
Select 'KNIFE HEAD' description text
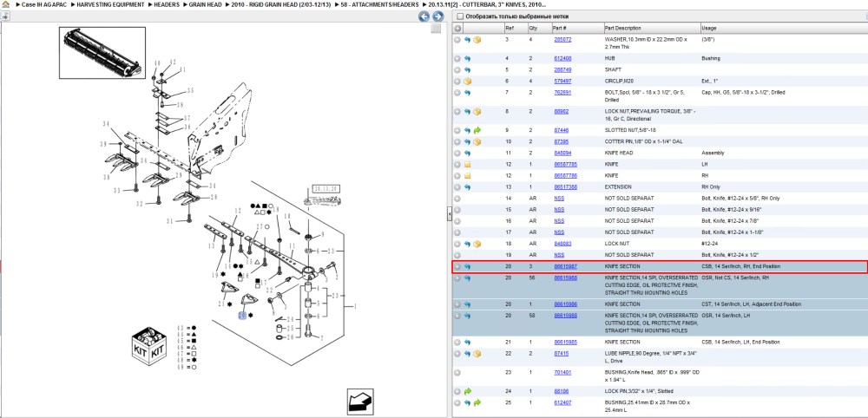click(618, 153)
